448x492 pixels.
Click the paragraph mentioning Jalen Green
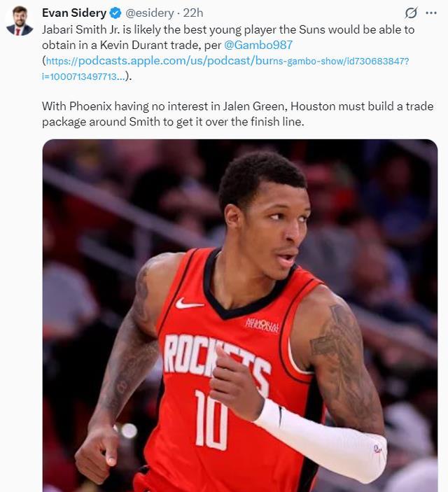238,114
